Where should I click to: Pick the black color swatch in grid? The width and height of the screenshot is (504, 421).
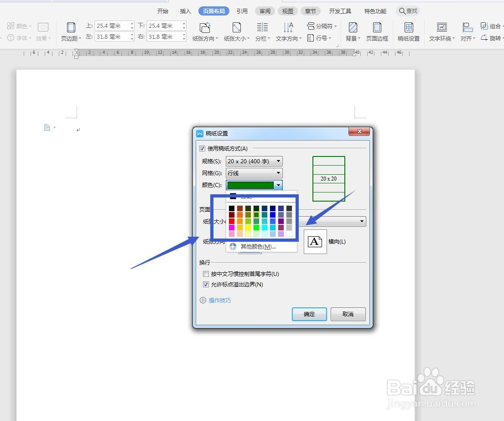pos(231,208)
